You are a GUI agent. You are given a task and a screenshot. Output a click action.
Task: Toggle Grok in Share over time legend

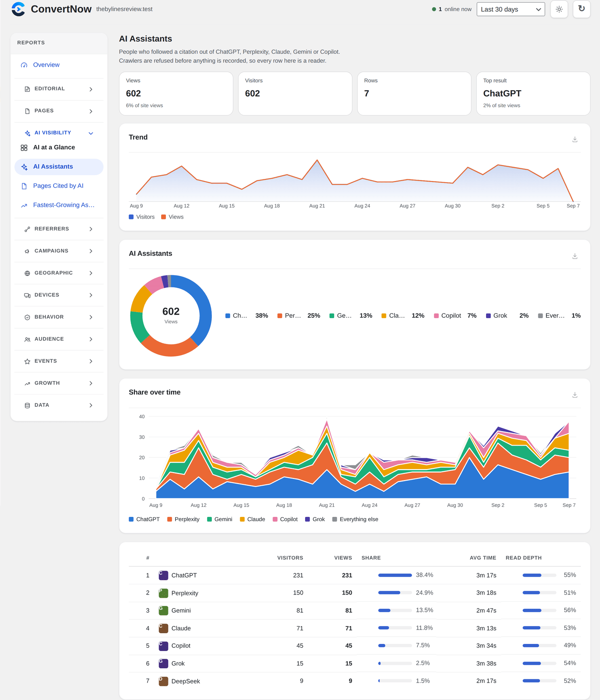pyautogui.click(x=315, y=519)
